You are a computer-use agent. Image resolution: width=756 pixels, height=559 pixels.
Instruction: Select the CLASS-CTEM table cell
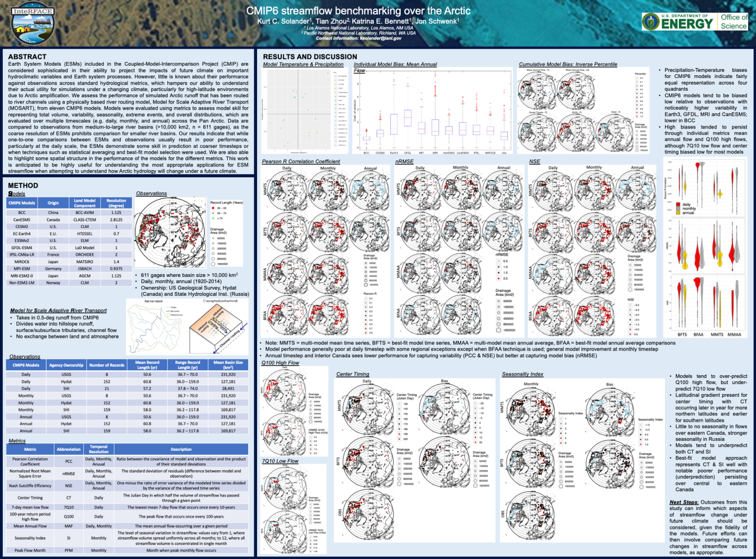85,220
